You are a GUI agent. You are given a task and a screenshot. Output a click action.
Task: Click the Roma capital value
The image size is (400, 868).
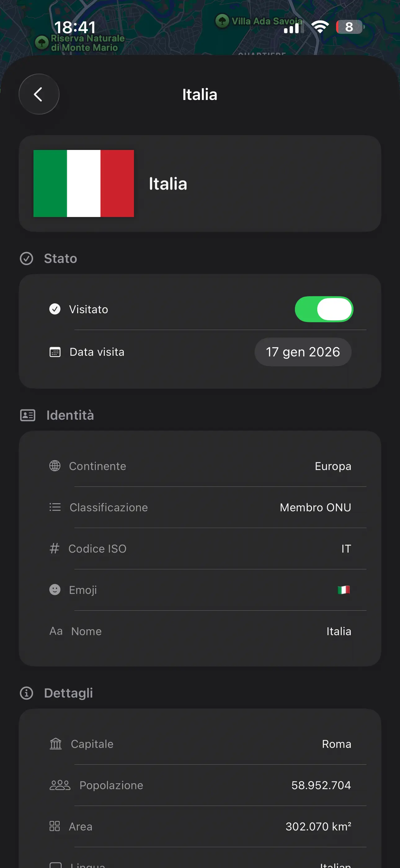[x=336, y=744]
